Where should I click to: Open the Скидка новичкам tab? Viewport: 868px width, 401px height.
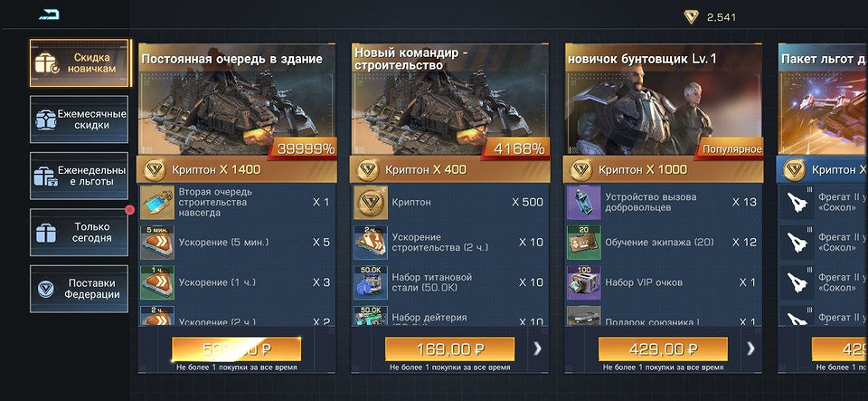(x=80, y=63)
